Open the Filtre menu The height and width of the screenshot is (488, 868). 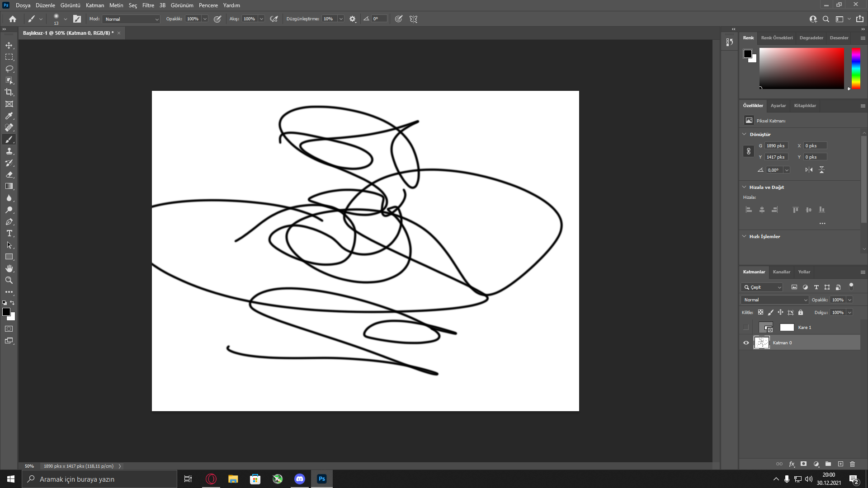pyautogui.click(x=148, y=5)
